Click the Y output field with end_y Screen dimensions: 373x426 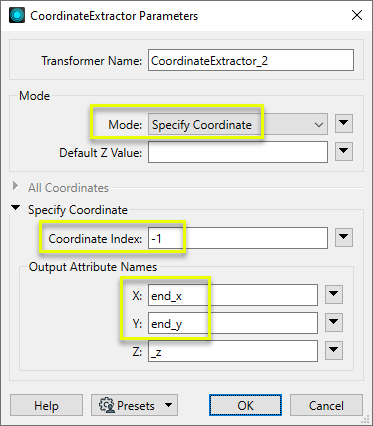pyautogui.click(x=233, y=323)
